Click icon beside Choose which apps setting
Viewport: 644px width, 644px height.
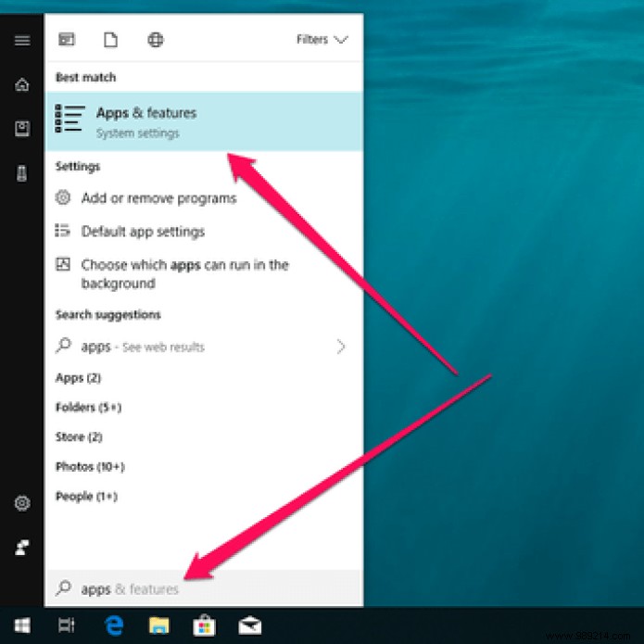coord(63,264)
